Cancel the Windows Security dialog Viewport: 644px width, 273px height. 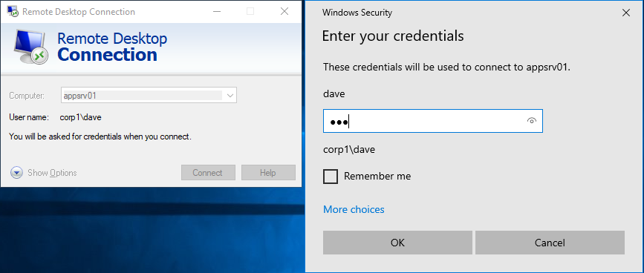pyautogui.click(x=550, y=243)
